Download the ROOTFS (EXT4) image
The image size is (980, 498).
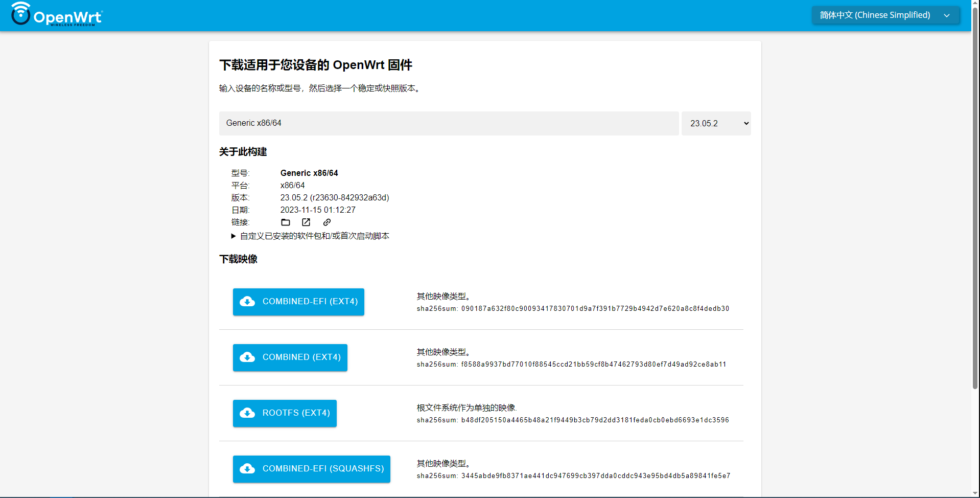point(285,413)
